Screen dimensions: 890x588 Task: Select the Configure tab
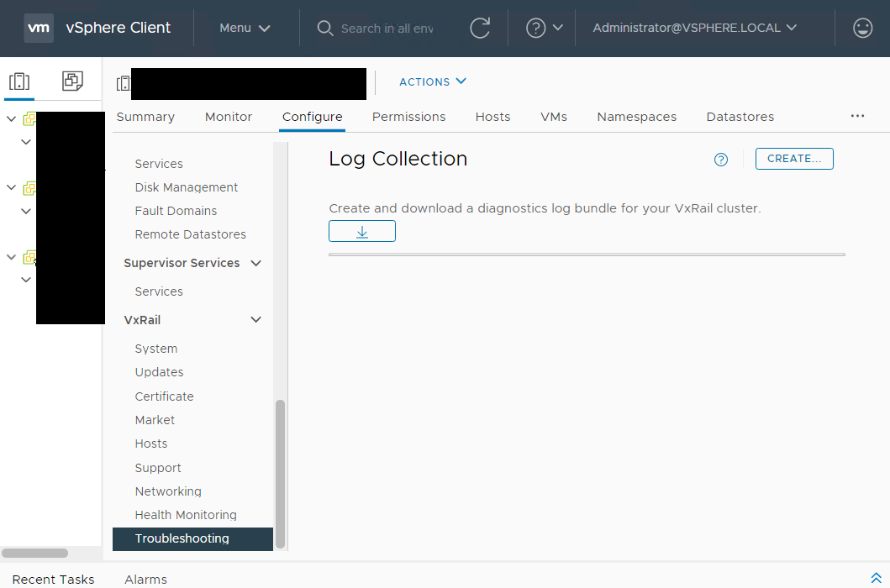pyautogui.click(x=312, y=117)
